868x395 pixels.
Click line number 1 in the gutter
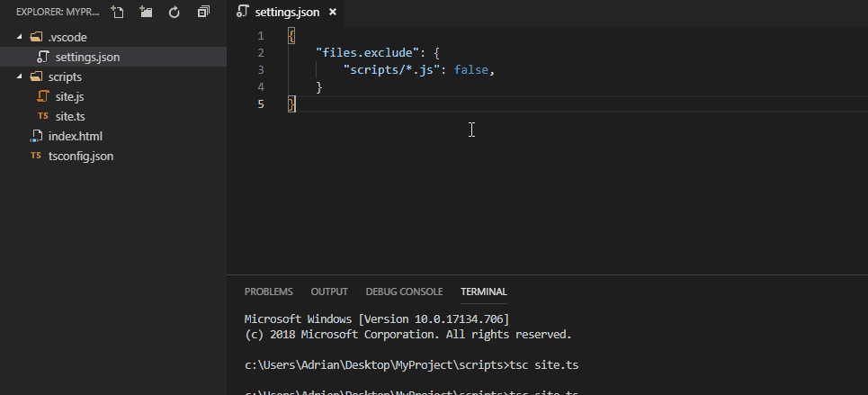(261, 36)
